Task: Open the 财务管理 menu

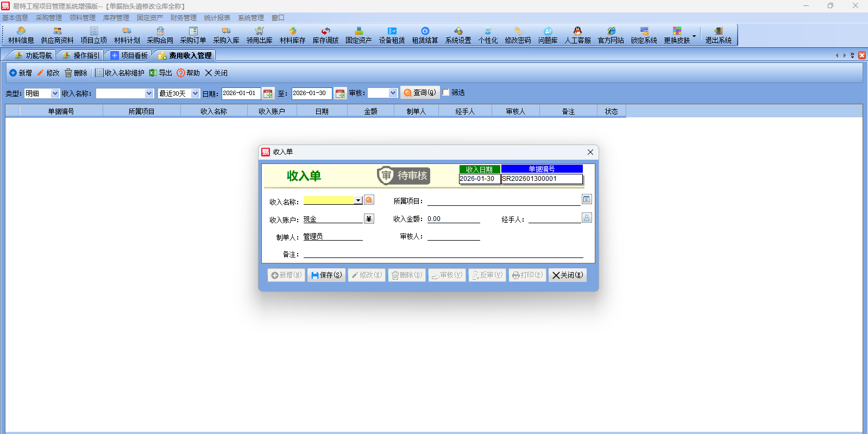Action: point(183,18)
